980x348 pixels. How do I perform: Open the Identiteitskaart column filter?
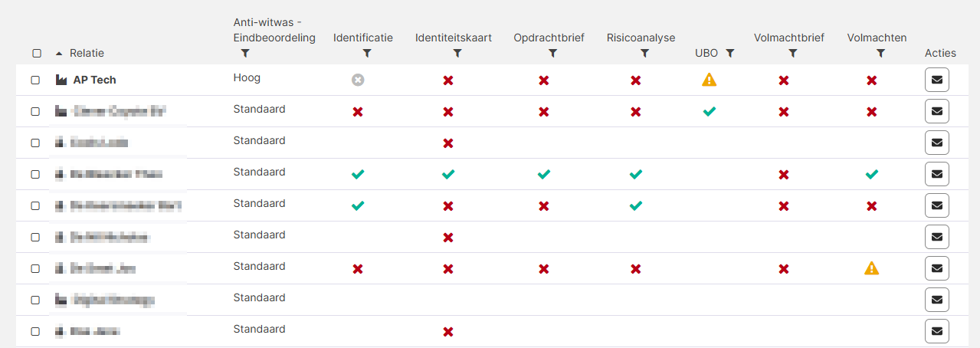click(x=457, y=54)
